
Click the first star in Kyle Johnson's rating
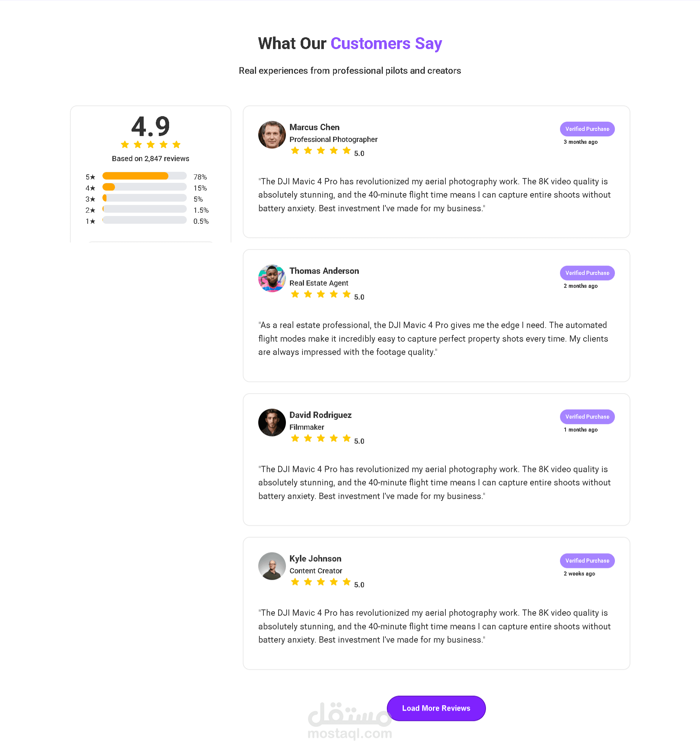click(x=295, y=582)
